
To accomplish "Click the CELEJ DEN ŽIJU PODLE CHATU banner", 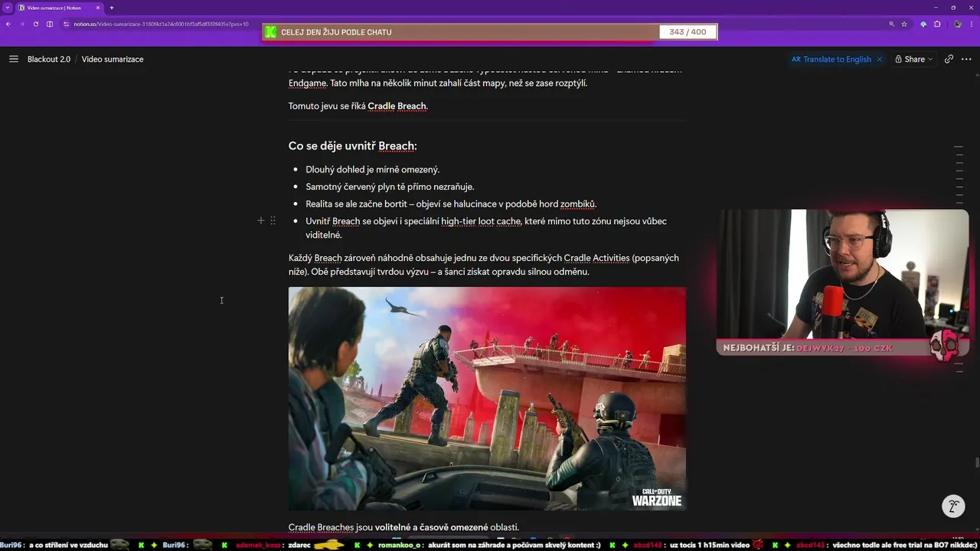I will 337,32.
